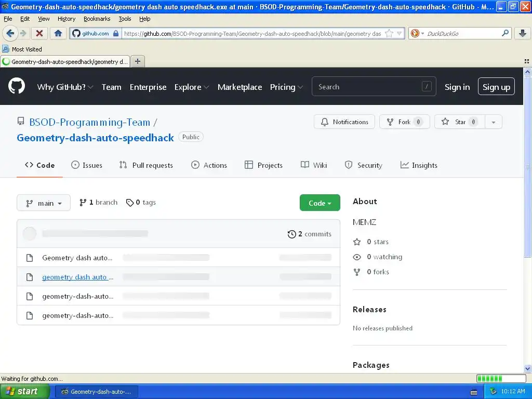The height and width of the screenshot is (399, 532).
Task: Expand the Why GitHub? dropdown
Action: click(65, 87)
